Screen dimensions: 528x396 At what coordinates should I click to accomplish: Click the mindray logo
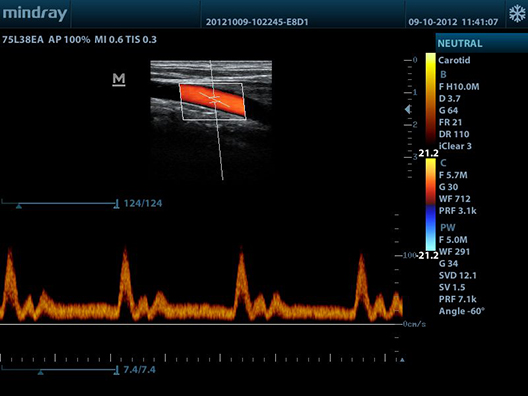point(35,14)
